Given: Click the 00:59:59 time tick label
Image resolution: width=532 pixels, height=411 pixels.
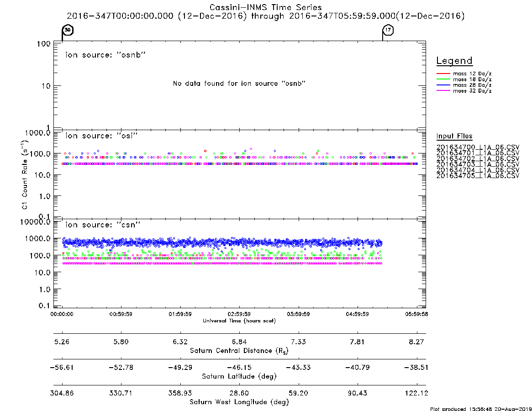Looking at the screenshot, I should pyautogui.click(x=121, y=314).
